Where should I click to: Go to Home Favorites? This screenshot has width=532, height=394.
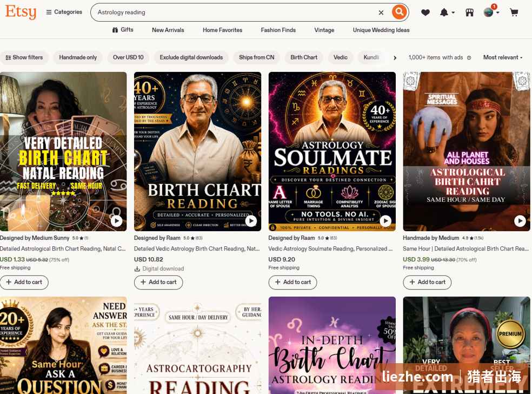[x=223, y=30]
